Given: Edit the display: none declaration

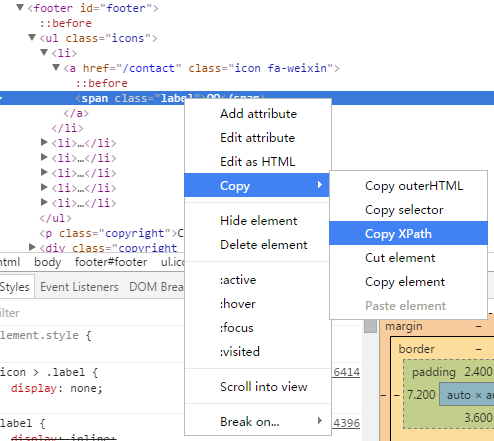Looking at the screenshot, I should (57, 388).
